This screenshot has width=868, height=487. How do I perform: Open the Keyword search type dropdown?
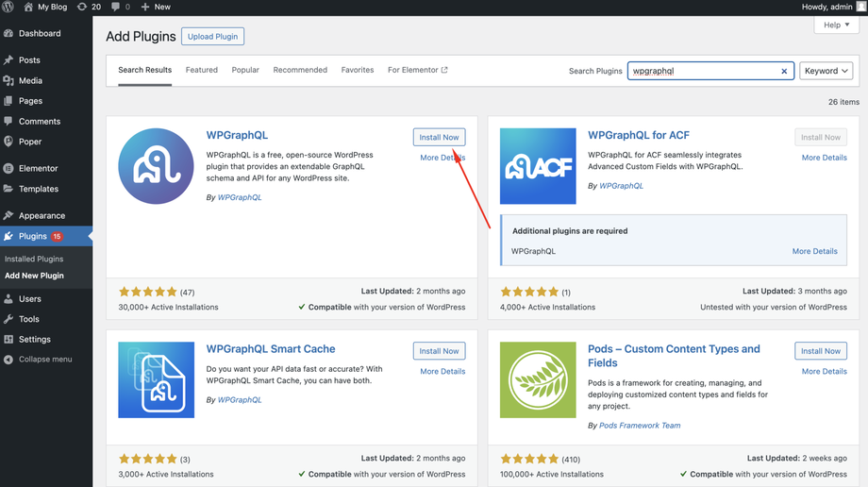point(826,71)
